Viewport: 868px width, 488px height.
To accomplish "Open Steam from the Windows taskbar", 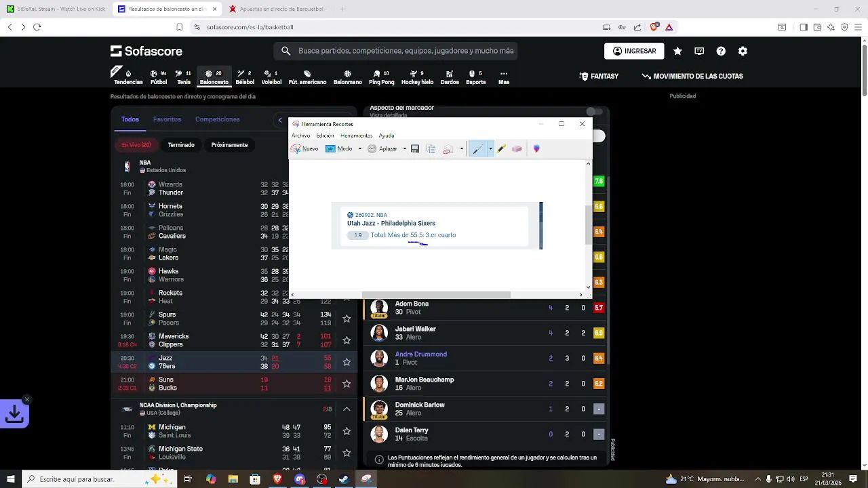I will click(x=344, y=479).
